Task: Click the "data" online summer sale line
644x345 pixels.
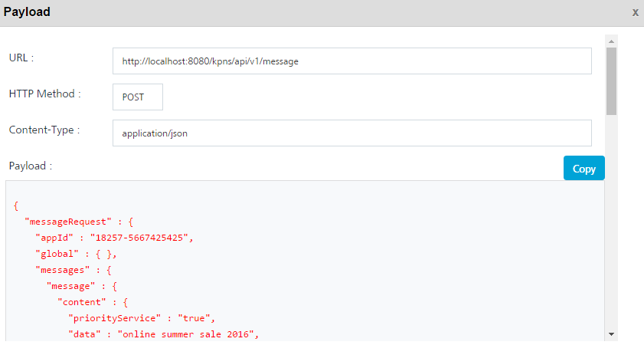Action: (164, 333)
